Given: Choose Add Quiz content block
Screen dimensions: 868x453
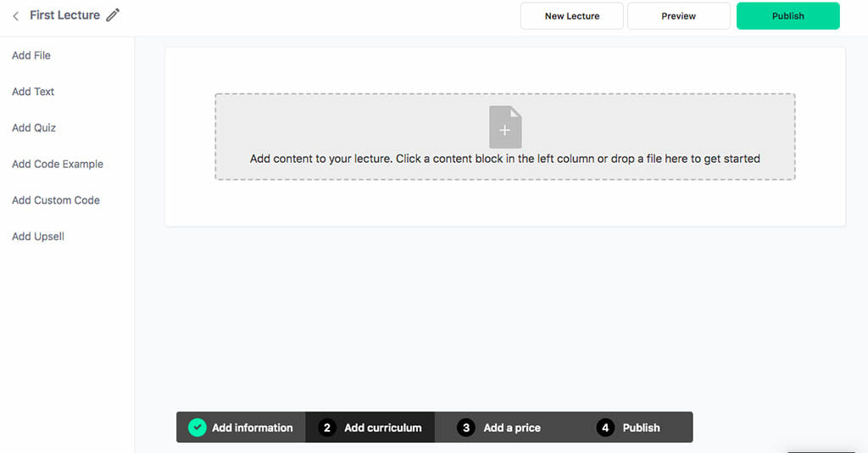Looking at the screenshot, I should point(34,128).
